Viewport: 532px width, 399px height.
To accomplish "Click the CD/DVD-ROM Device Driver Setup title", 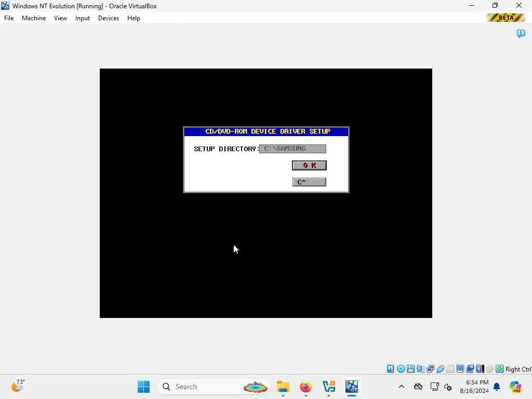I will [268, 131].
